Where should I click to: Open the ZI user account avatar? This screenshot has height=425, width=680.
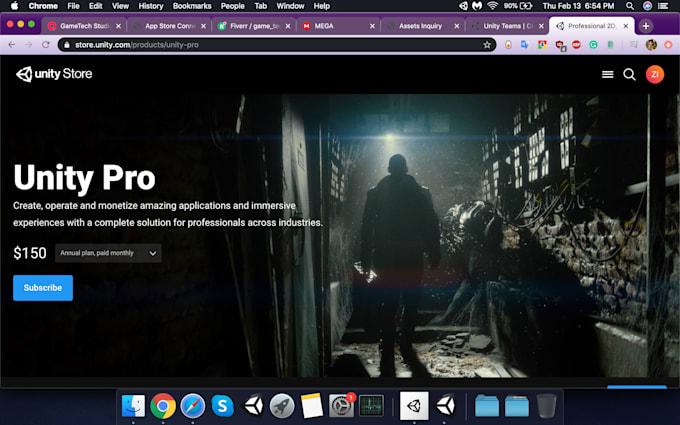click(x=654, y=74)
